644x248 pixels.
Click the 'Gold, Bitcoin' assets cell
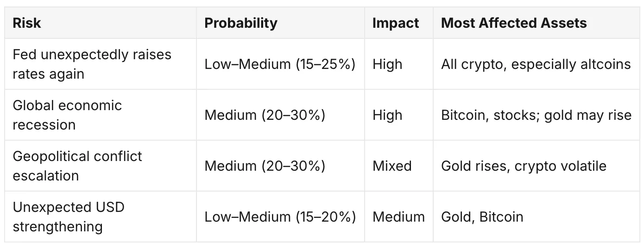click(537, 217)
